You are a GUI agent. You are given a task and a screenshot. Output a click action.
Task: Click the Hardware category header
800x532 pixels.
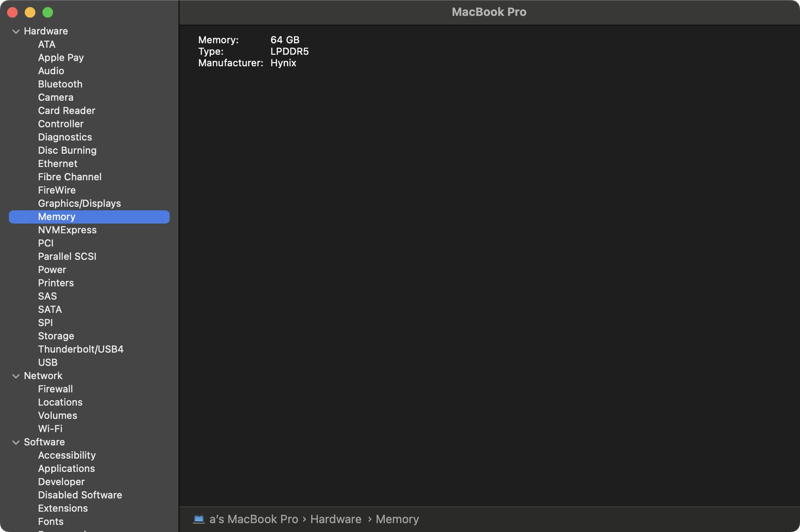46,31
